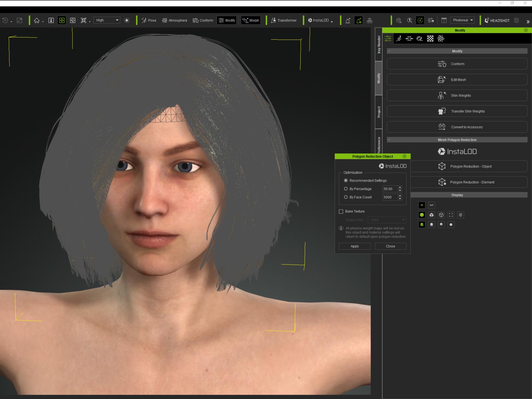Screen dimensions: 532x399
Task: Click the camera orbit reset icon
Action: [x=5, y=20]
